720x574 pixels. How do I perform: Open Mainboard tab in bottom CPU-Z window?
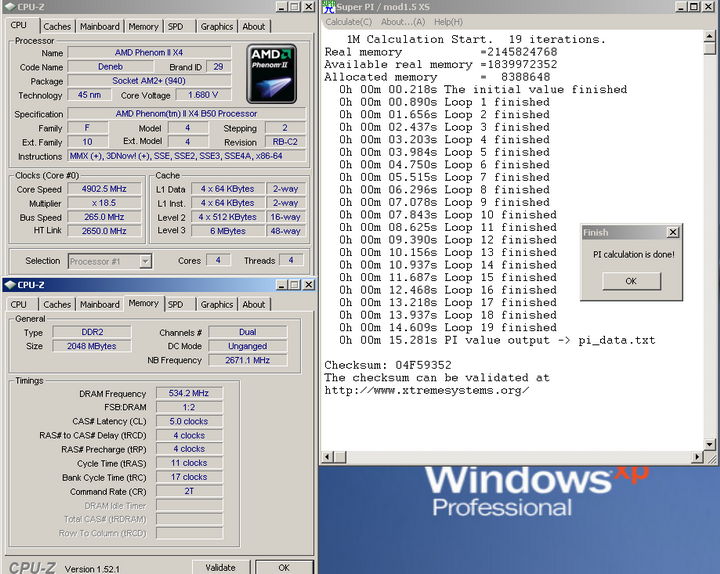(100, 304)
